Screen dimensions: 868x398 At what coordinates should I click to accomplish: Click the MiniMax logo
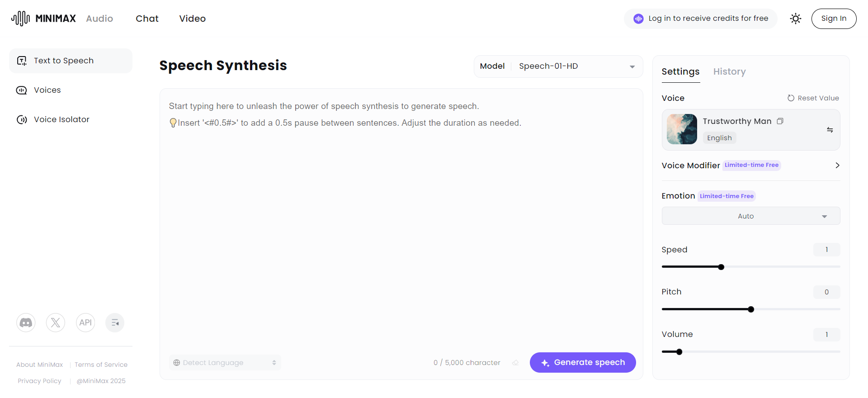coord(44,19)
